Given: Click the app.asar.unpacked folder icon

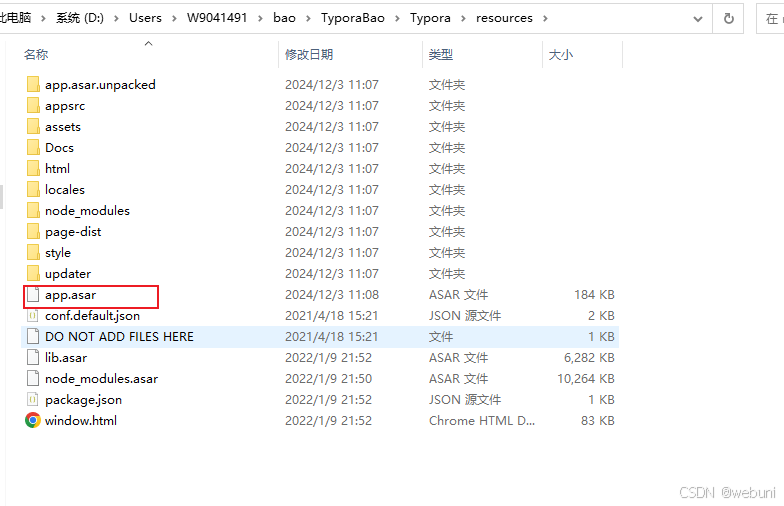Looking at the screenshot, I should click(x=33, y=84).
